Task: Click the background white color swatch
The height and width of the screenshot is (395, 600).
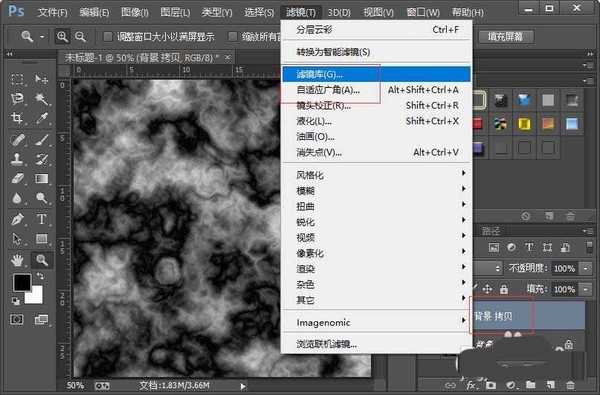Action: click(x=35, y=297)
